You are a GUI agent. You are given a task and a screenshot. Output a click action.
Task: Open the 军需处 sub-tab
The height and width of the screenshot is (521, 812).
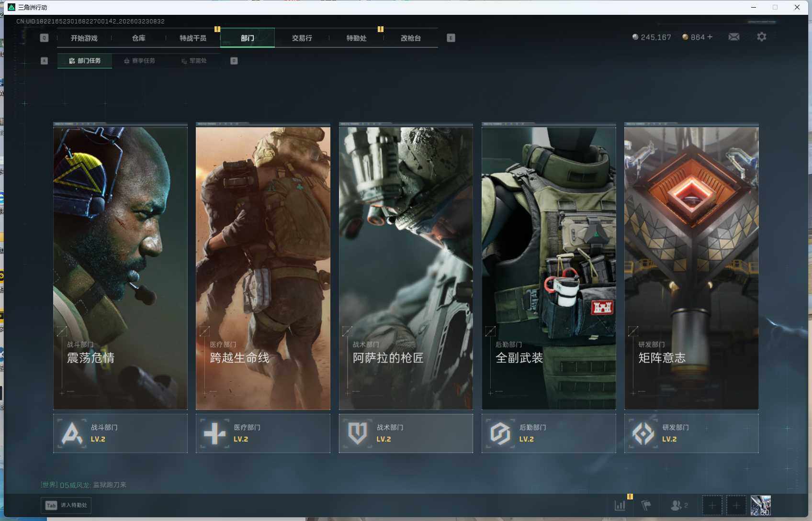click(194, 61)
